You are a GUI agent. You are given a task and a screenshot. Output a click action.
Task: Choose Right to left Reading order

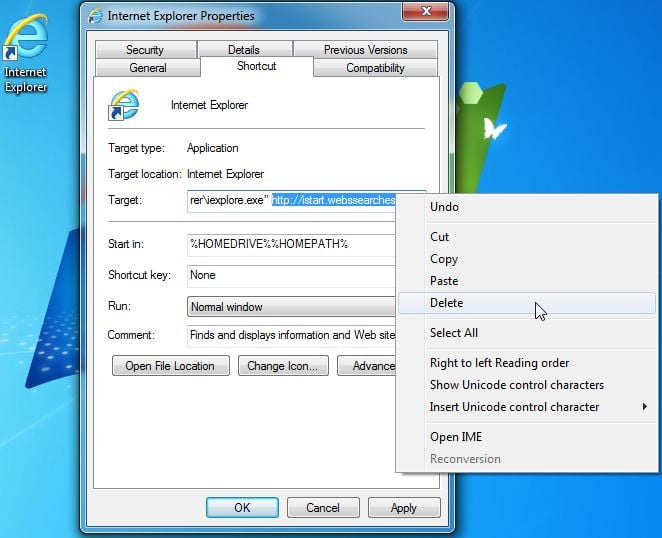point(527,363)
